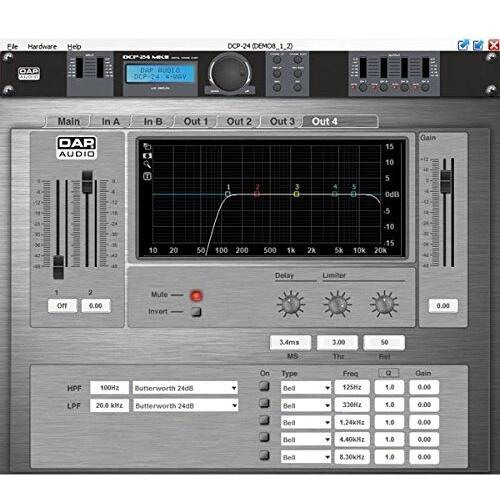Click the info icon beside the EQ graph

pyautogui.click(x=147, y=176)
